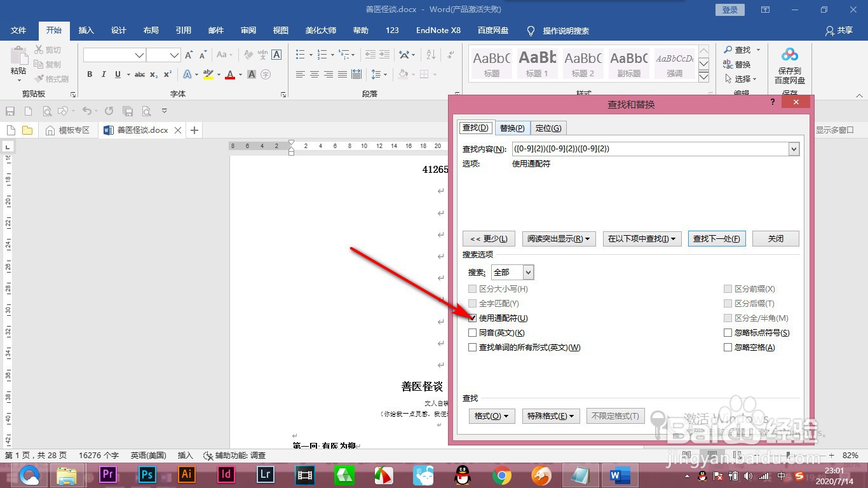Expand the 查找内容 history dropdown
This screenshot has height=488, width=868.
(x=793, y=149)
